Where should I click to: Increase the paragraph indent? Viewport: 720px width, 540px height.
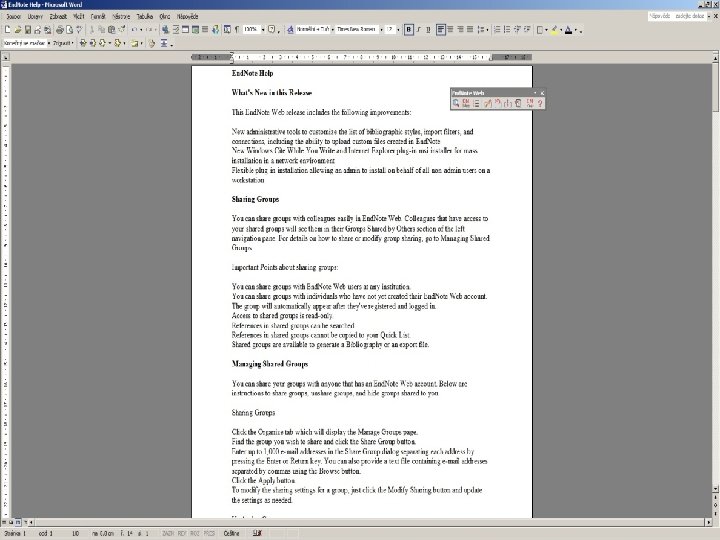click(527, 30)
